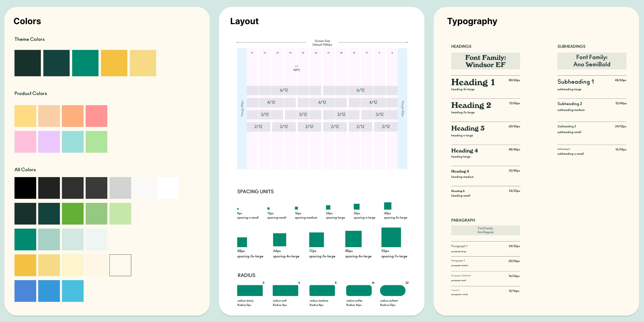Click the radius-softest pill shape

[x=393, y=291]
